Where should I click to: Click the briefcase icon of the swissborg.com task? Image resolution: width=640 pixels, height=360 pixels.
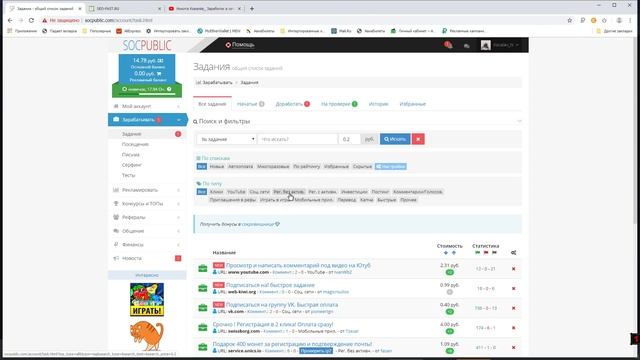click(x=202, y=327)
